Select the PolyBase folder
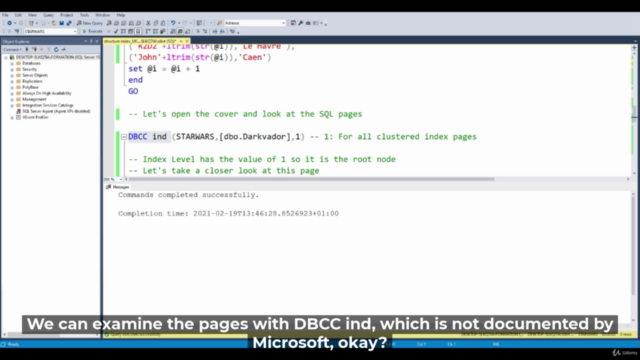The image size is (640, 360). (30, 87)
